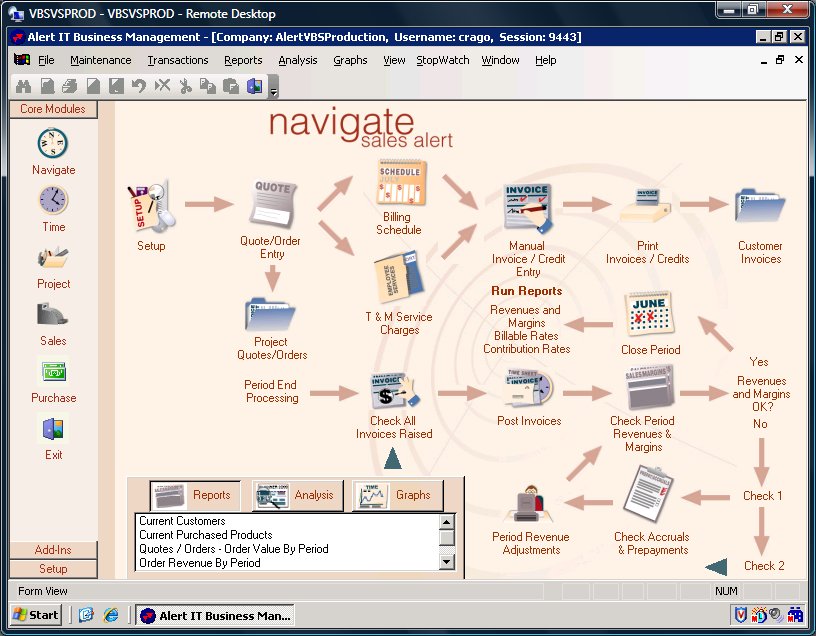Viewport: 816px width, 636px height.
Task: Open the Analysis menu
Action: coord(298,60)
